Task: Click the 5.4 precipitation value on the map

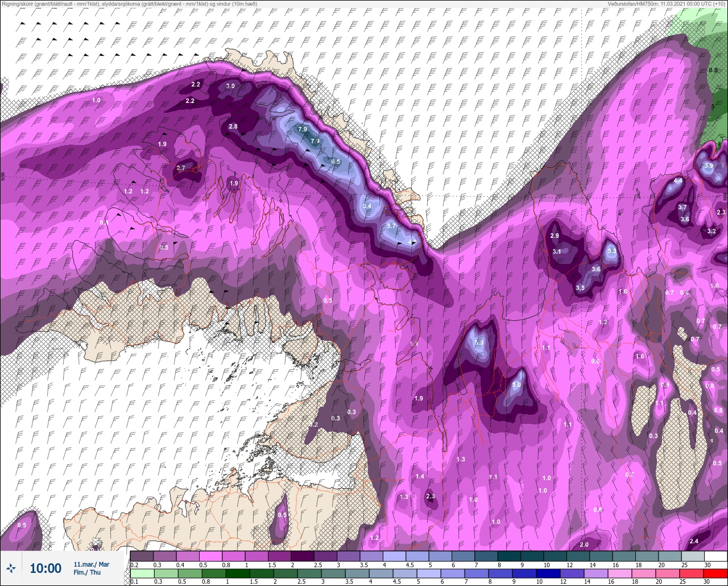Action: tap(367, 206)
